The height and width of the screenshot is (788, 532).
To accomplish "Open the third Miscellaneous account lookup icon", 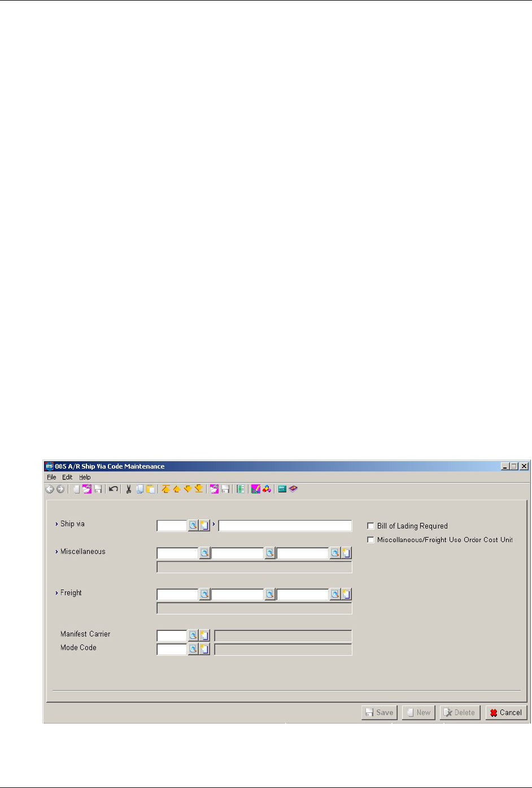I will pyautogui.click(x=335, y=553).
